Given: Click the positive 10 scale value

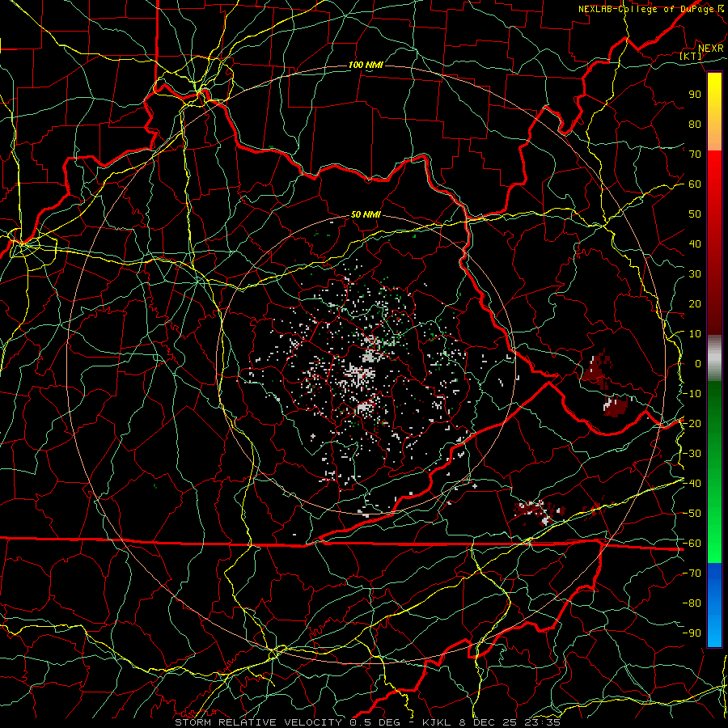Looking at the screenshot, I should click(x=695, y=334).
